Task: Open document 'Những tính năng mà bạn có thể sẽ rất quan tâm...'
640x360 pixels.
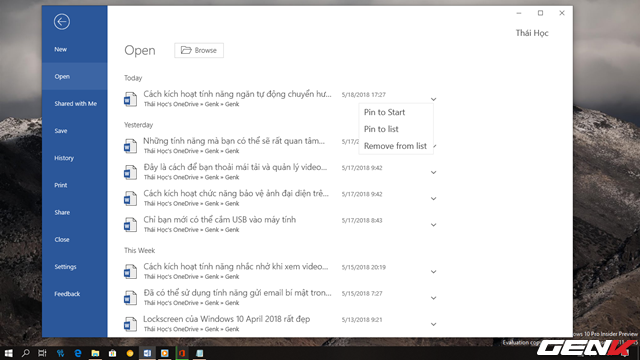Action: (234, 141)
